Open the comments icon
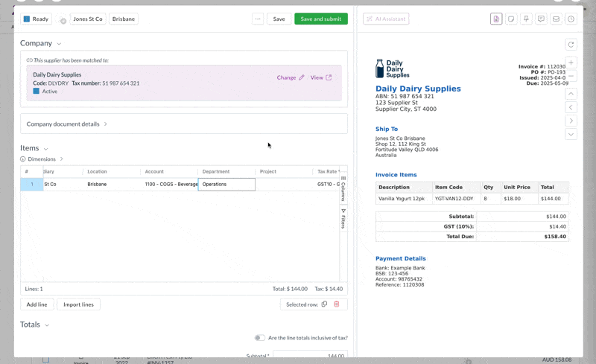Viewport: 596px width, 364px height. click(541, 19)
